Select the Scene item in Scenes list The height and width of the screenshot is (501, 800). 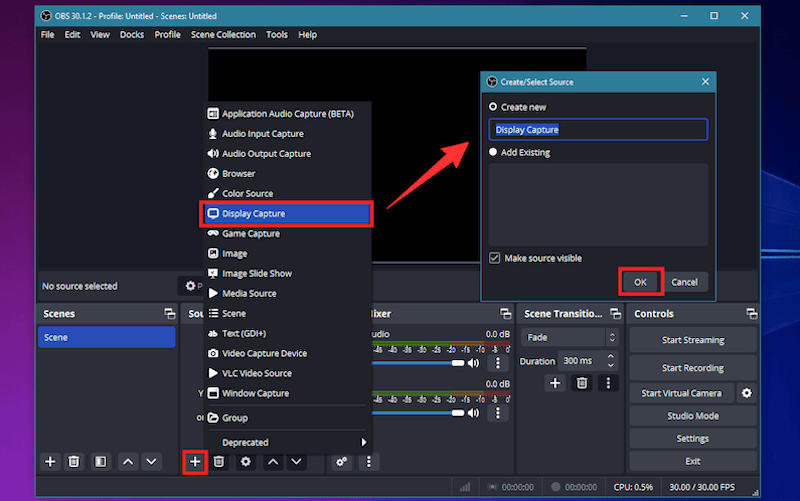(107, 337)
